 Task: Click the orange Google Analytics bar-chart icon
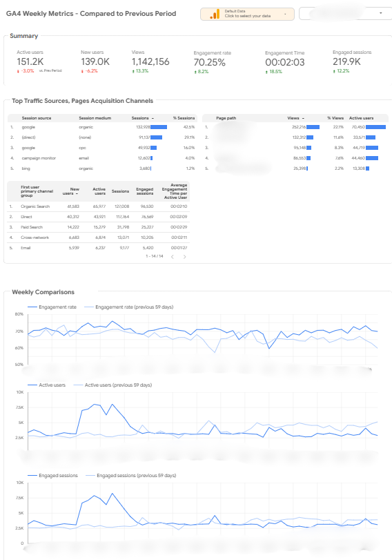215,15
